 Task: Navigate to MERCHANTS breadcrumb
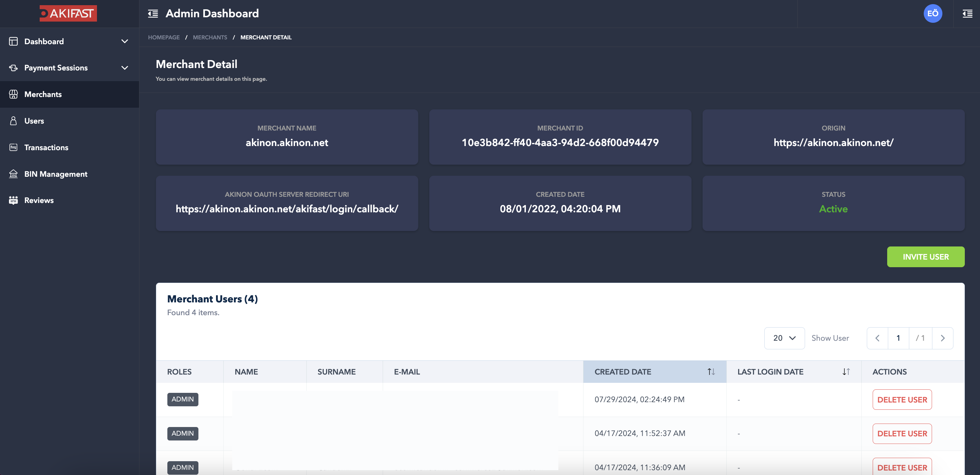tap(209, 37)
